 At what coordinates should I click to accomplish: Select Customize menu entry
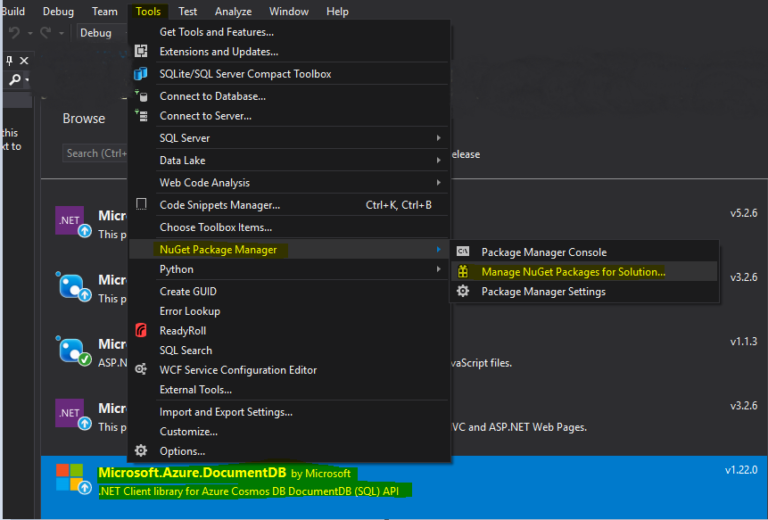coord(289,431)
